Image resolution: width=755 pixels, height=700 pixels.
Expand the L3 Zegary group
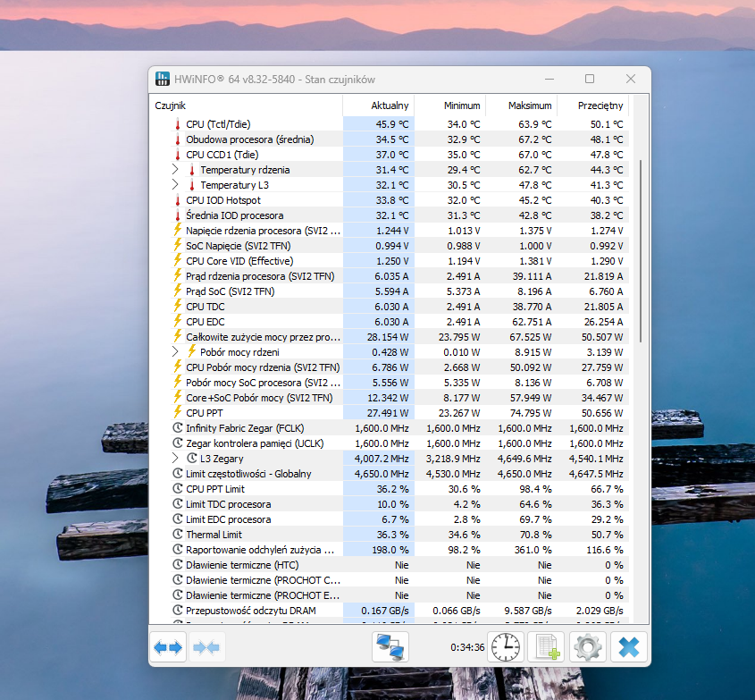176,459
